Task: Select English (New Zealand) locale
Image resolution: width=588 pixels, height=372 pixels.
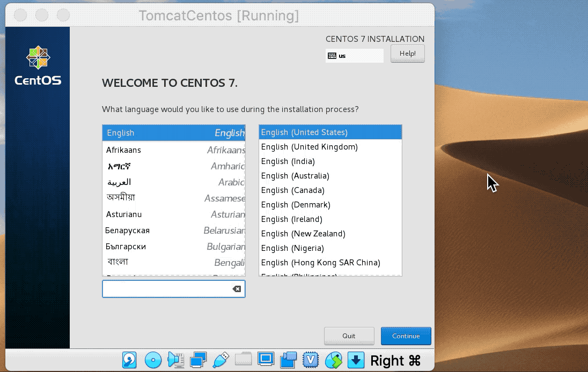Action: point(330,234)
